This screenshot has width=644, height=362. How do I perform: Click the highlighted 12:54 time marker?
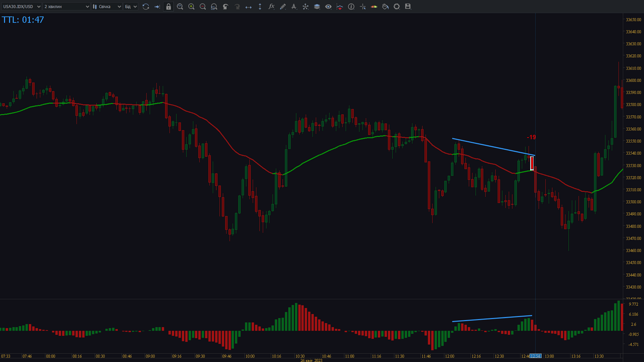535,357
